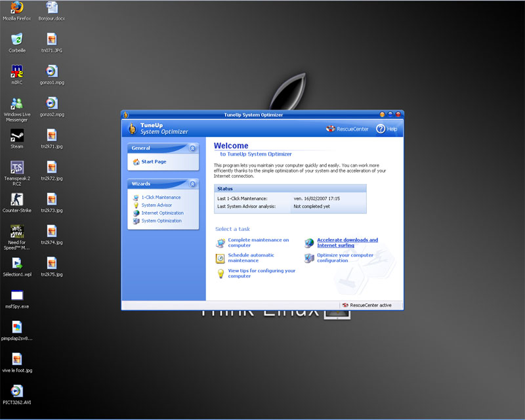Collapse the General sidebar panel
Viewport: 525px width, 420px height.
pyautogui.click(x=192, y=148)
